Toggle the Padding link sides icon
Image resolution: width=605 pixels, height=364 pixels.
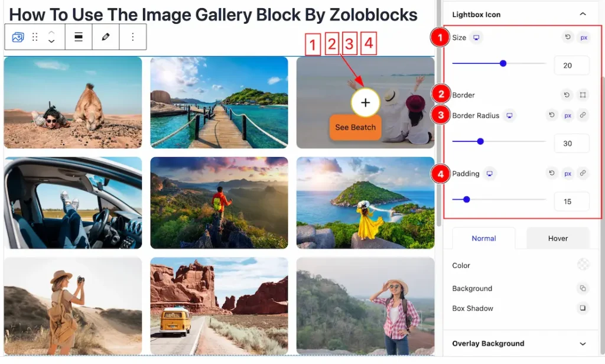coord(583,173)
